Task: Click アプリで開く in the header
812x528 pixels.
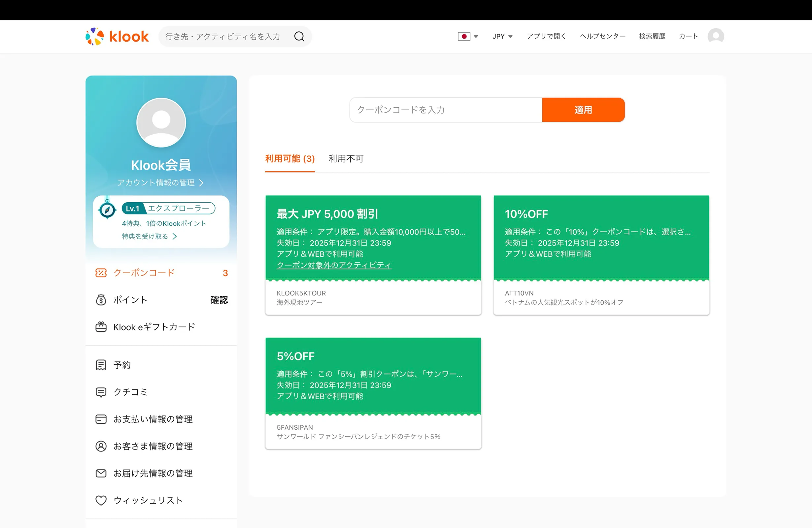Action: [x=546, y=36]
